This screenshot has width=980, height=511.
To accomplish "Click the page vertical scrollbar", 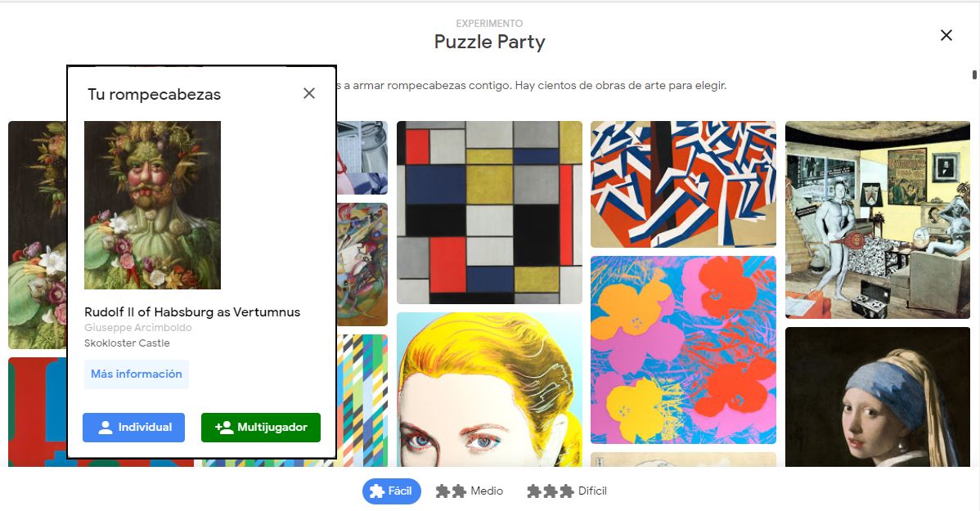I will pyautogui.click(x=974, y=75).
